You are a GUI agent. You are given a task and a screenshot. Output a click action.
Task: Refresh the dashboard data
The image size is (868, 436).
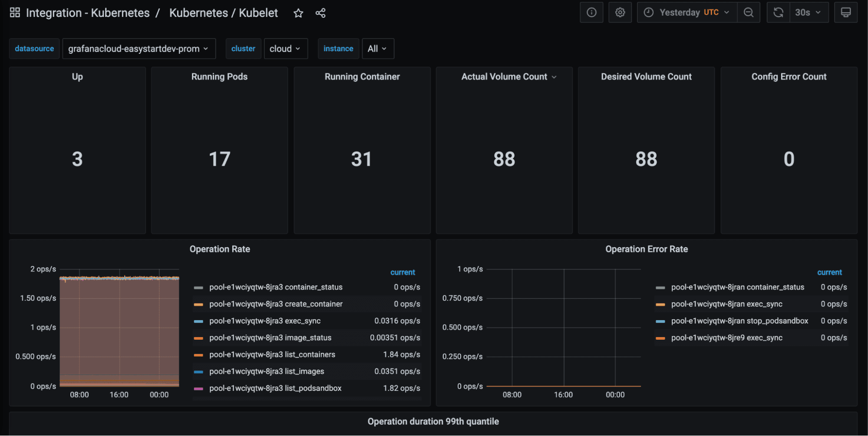[x=777, y=12]
